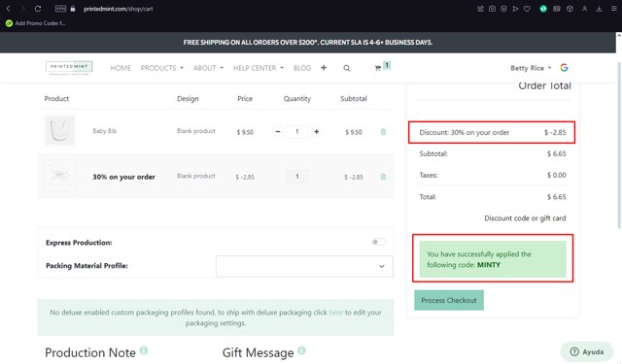
Task: Open the browser profile account icon
Action: click(584, 9)
